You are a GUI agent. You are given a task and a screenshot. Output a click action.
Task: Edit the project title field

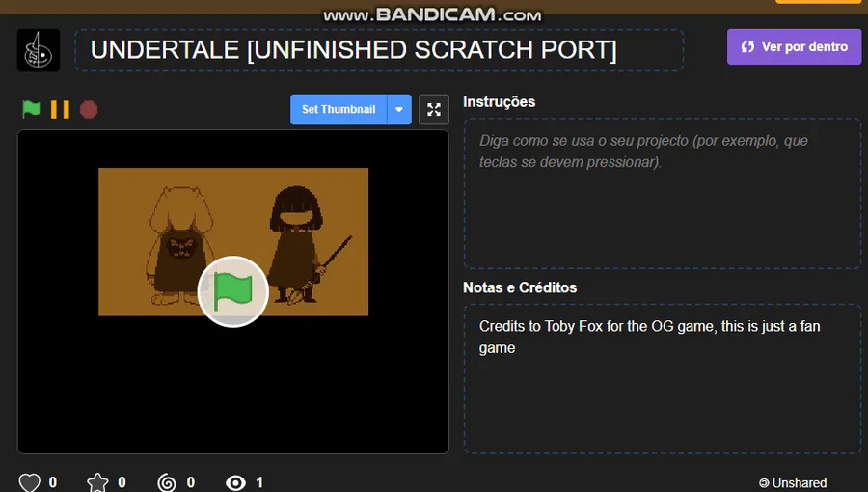coord(379,50)
